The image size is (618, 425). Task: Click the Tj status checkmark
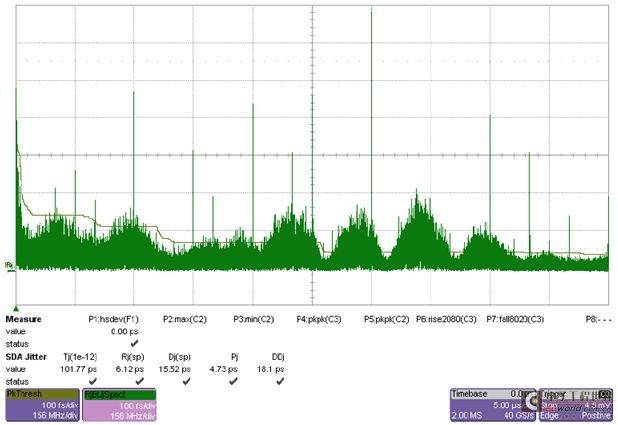pyautogui.click(x=93, y=381)
